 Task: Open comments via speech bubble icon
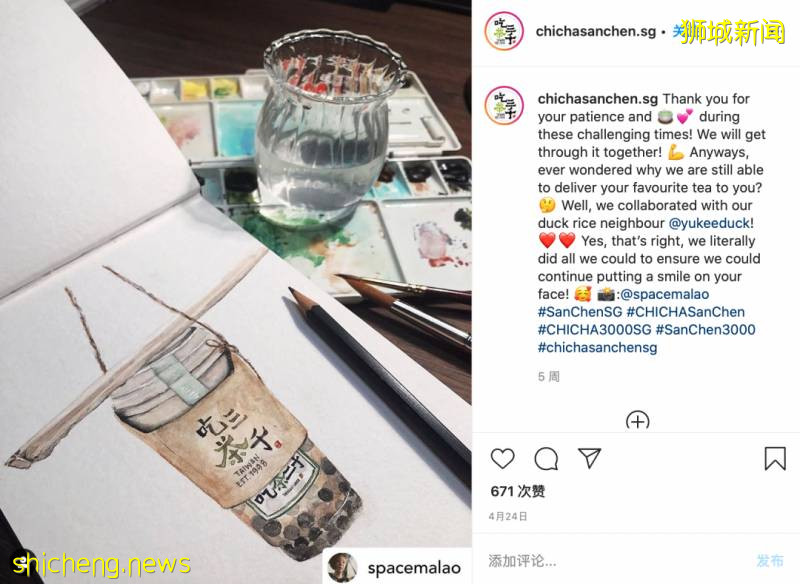coord(546,459)
